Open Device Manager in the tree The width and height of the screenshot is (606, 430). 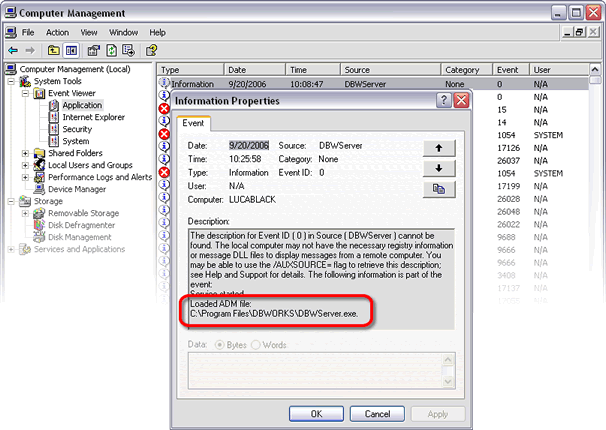[77, 189]
